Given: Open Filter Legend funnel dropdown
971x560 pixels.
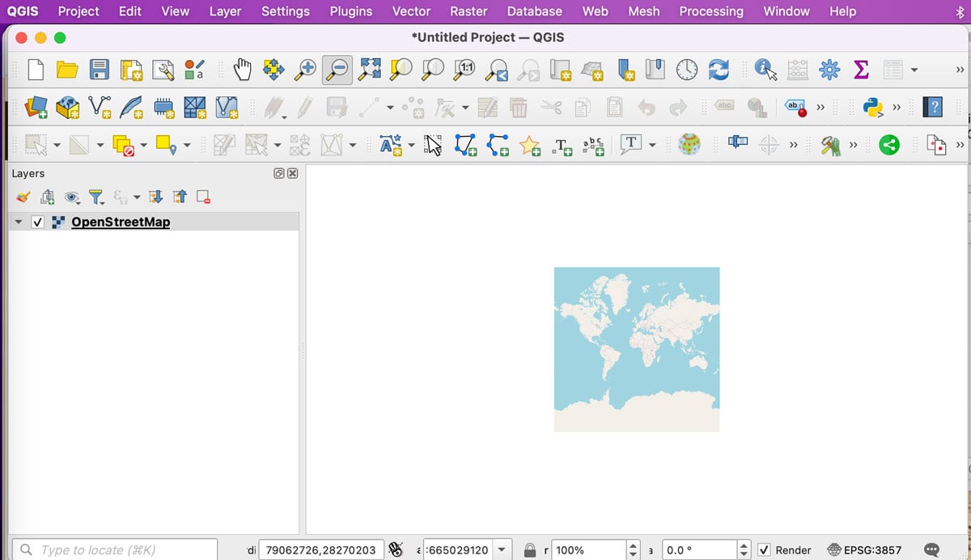Looking at the screenshot, I should pos(96,197).
